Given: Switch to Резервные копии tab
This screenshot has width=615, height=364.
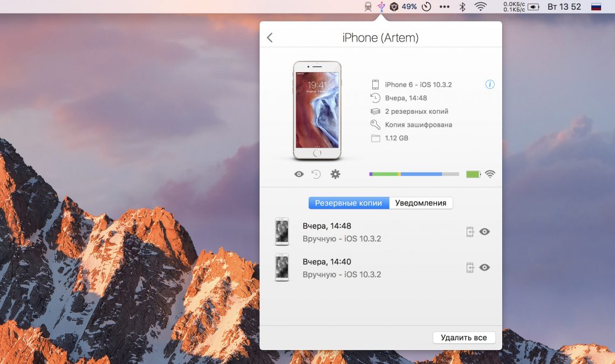Looking at the screenshot, I should coord(348,203).
